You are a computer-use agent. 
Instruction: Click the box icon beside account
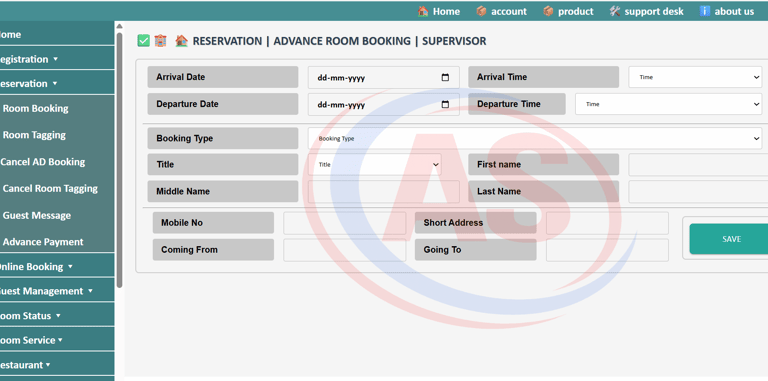coord(481,11)
